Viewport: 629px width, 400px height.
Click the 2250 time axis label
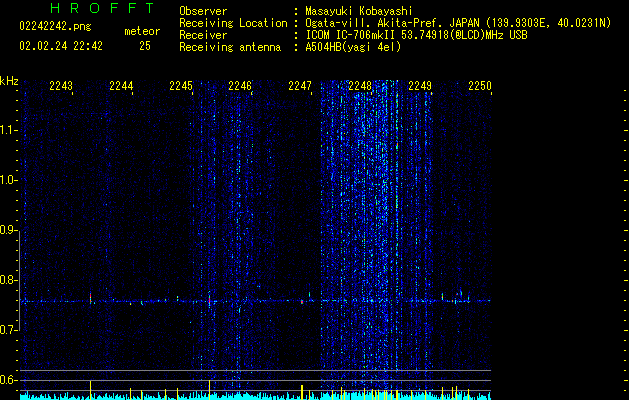click(480, 86)
